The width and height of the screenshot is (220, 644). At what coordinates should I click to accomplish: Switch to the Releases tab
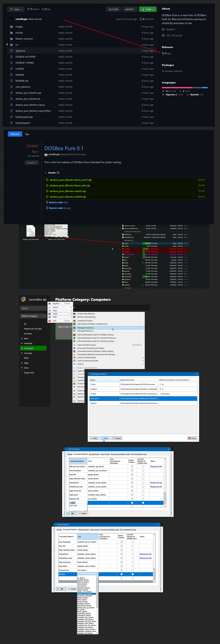pos(15,134)
